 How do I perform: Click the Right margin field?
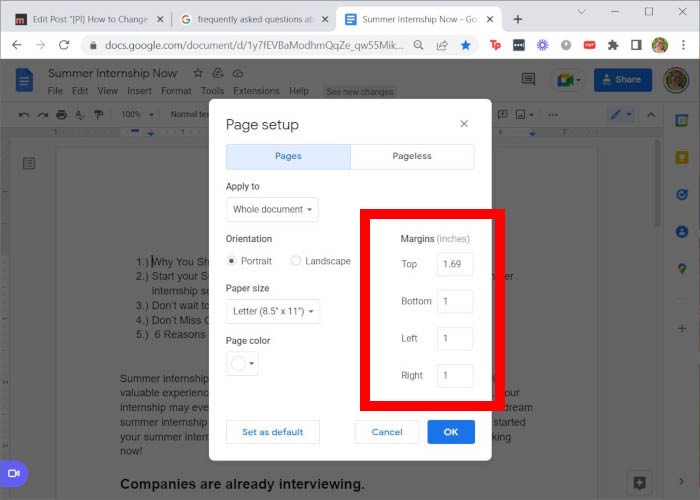point(455,375)
